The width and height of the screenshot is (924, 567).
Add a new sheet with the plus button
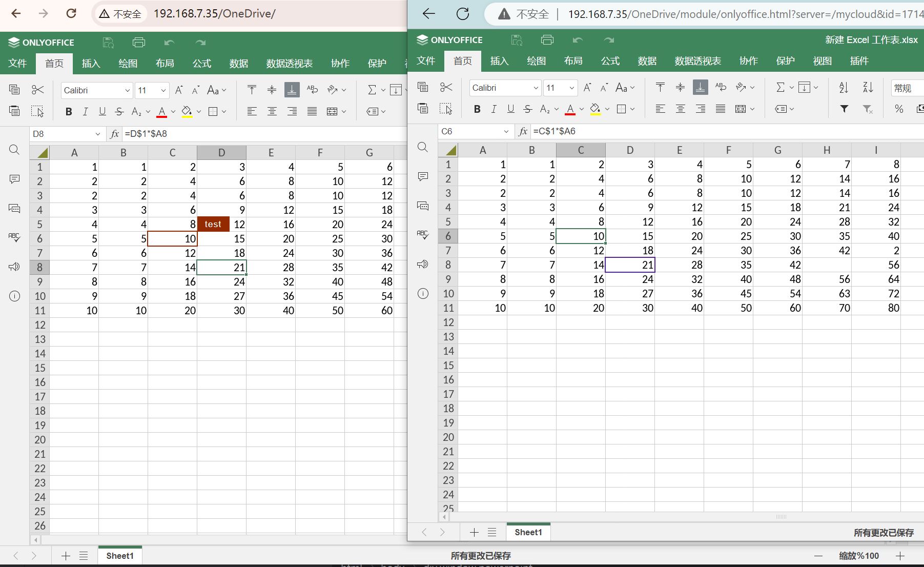tap(474, 532)
